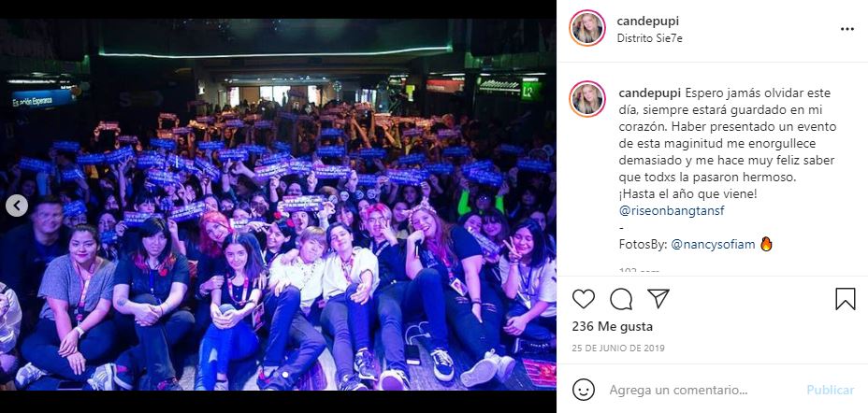Click the concert crowd photo
The width and height of the screenshot is (868, 413).
[278, 206]
